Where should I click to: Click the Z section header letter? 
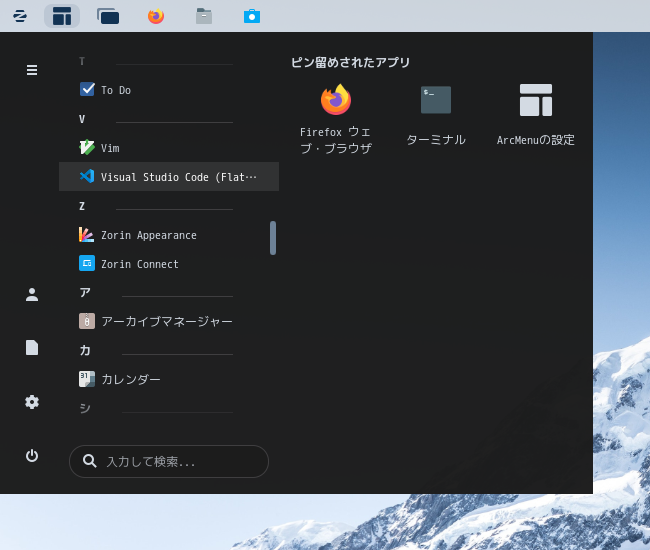(82, 206)
